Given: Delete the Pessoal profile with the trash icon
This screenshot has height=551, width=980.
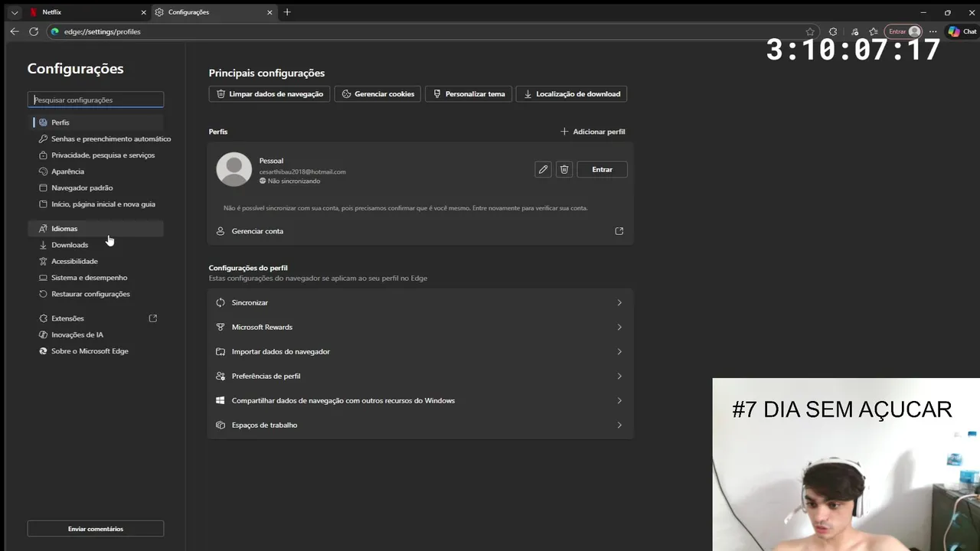Looking at the screenshot, I should (564, 169).
